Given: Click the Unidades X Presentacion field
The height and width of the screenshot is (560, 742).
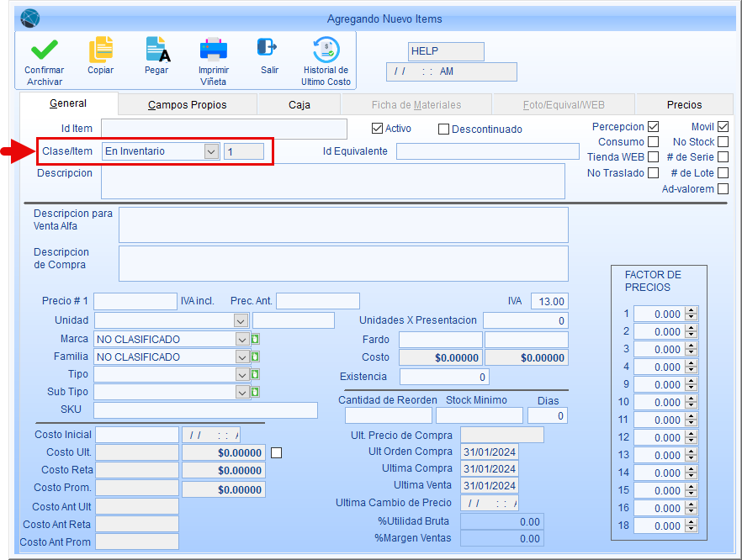Looking at the screenshot, I should tap(525, 320).
